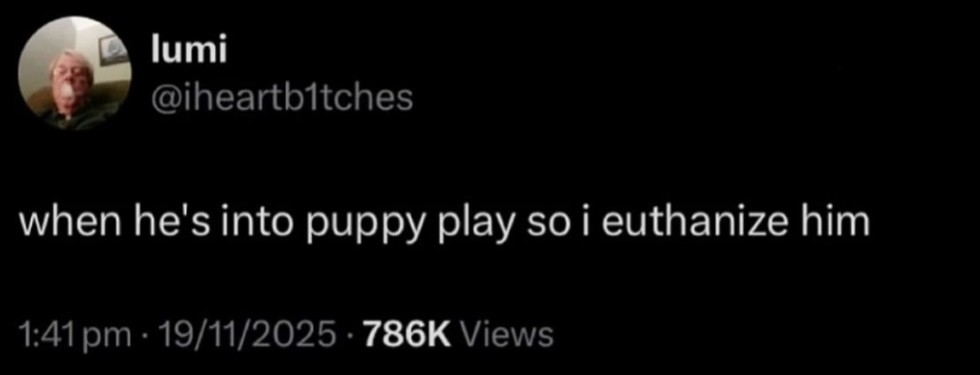Click the Views label
The width and height of the screenshot is (980, 375).
pyautogui.click(x=506, y=334)
